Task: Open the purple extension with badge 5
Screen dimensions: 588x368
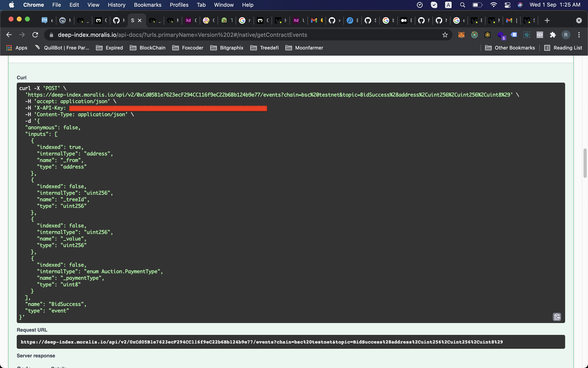Action: [501, 35]
